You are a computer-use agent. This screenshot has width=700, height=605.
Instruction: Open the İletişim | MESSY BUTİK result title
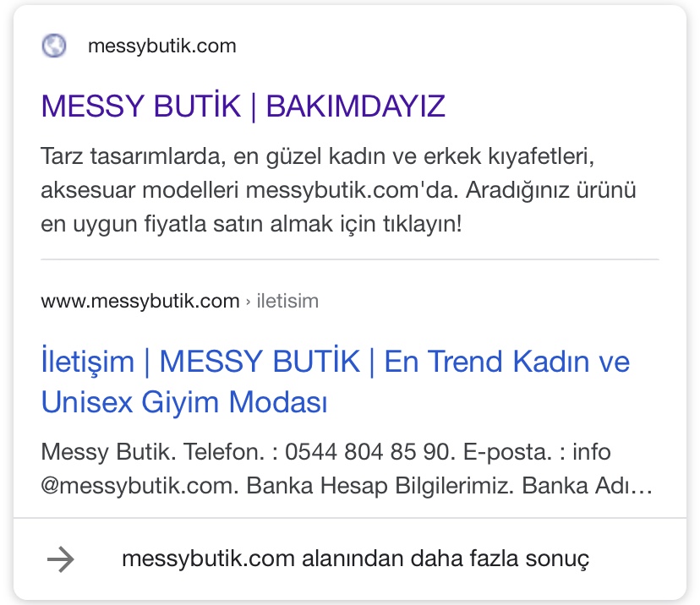tap(336, 381)
